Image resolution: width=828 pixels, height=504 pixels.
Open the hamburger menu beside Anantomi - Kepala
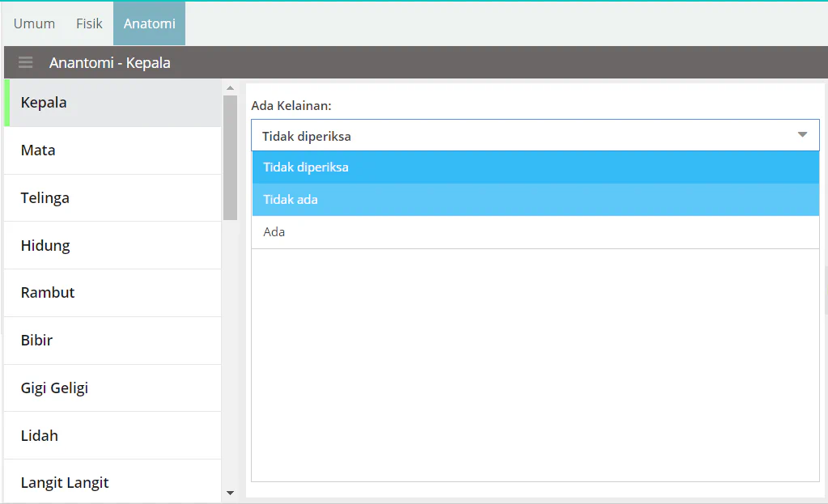25,62
